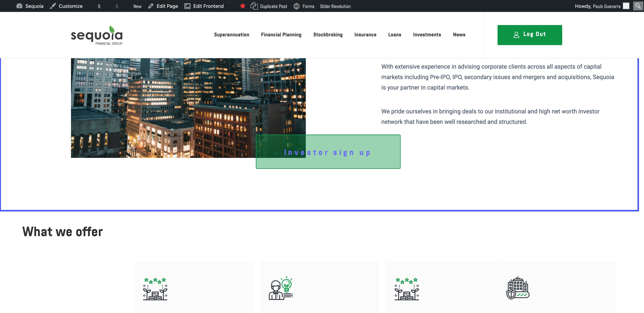The width and height of the screenshot is (644, 313).
Task: Click the Duplicate Post copy icon
Action: [254, 6]
